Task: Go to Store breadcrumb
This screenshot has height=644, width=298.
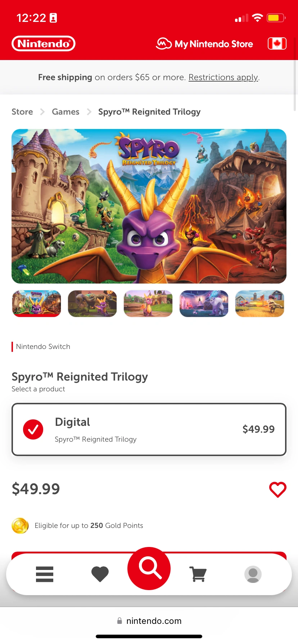Action: tap(22, 112)
